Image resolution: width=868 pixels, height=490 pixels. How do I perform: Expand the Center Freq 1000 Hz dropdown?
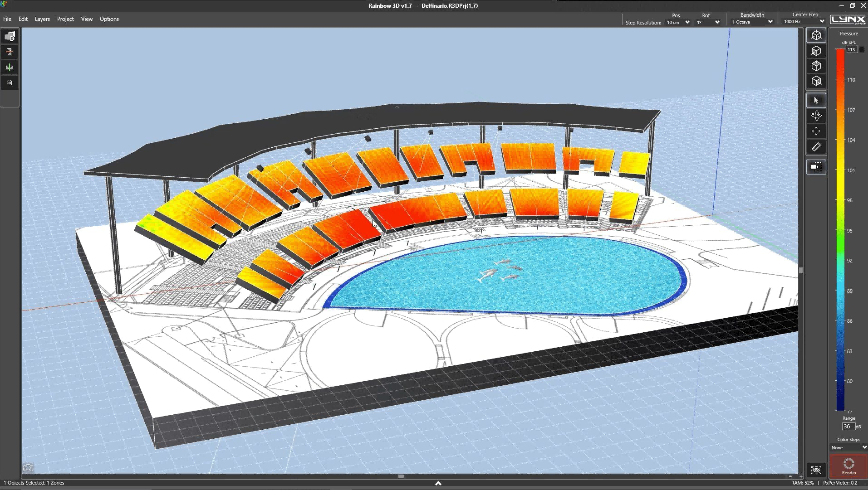tap(804, 22)
